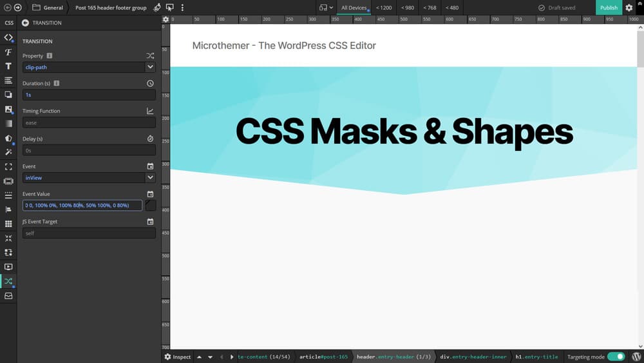Screen dimensions: 644x363
Task: Click the screen pointer targeting icon in top bar
Action: 169,7
